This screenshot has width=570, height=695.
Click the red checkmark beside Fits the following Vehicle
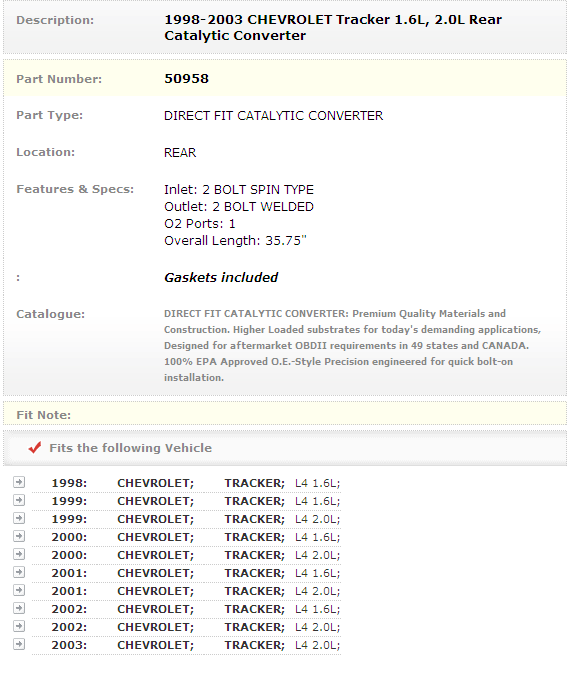click(x=35, y=447)
